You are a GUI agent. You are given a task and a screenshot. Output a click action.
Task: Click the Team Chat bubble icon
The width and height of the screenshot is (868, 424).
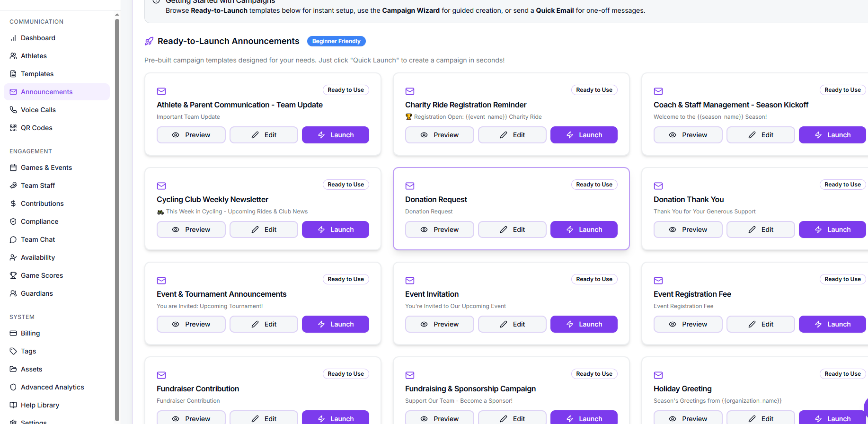13,239
